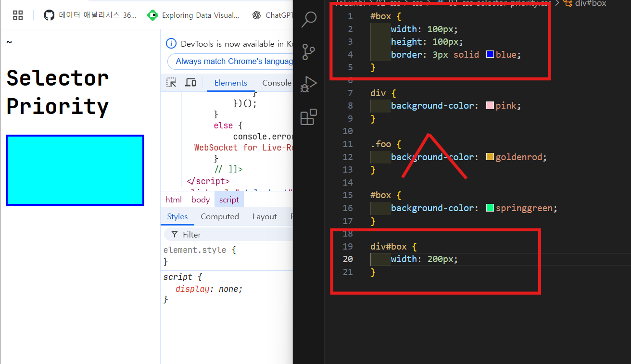The height and width of the screenshot is (364, 631).
Task: Click the Always match Chrome's language button
Action: point(230,62)
